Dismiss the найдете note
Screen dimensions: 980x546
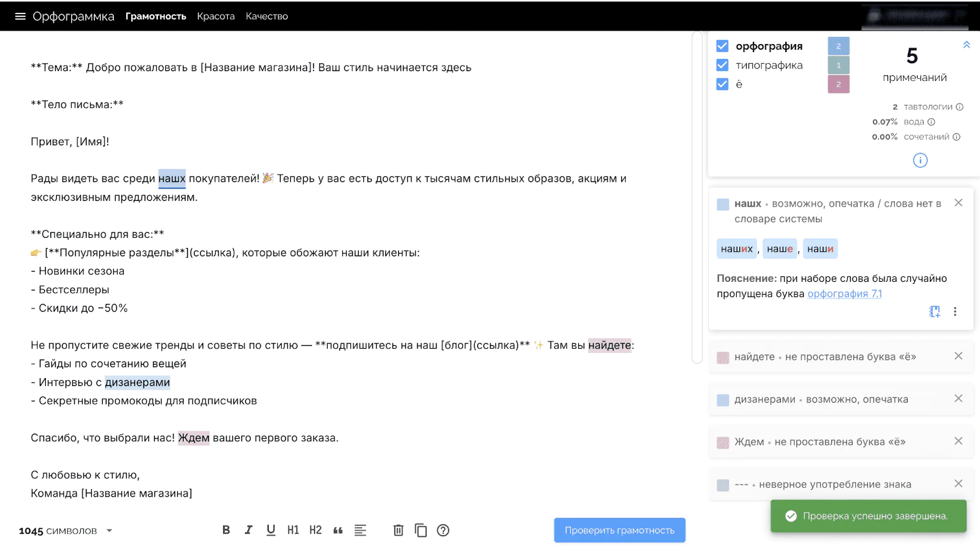[959, 356]
